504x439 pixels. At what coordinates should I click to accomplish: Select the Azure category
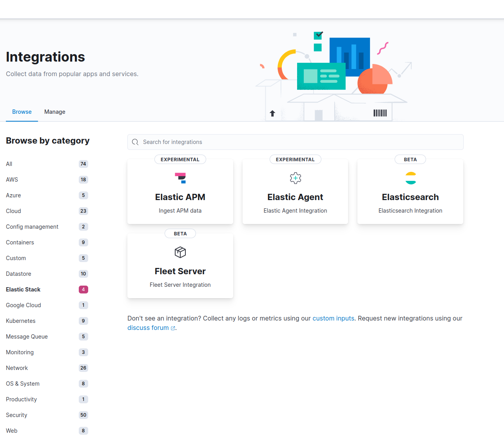coord(47,195)
